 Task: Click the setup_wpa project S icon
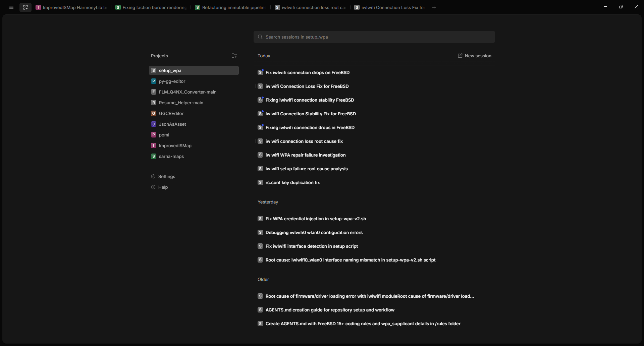coord(154,70)
